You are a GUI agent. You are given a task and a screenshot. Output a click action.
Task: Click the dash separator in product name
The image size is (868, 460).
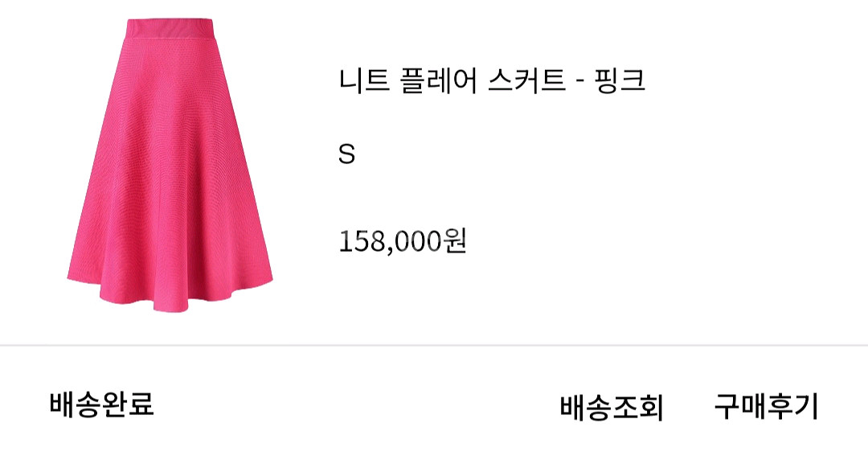coord(580,83)
